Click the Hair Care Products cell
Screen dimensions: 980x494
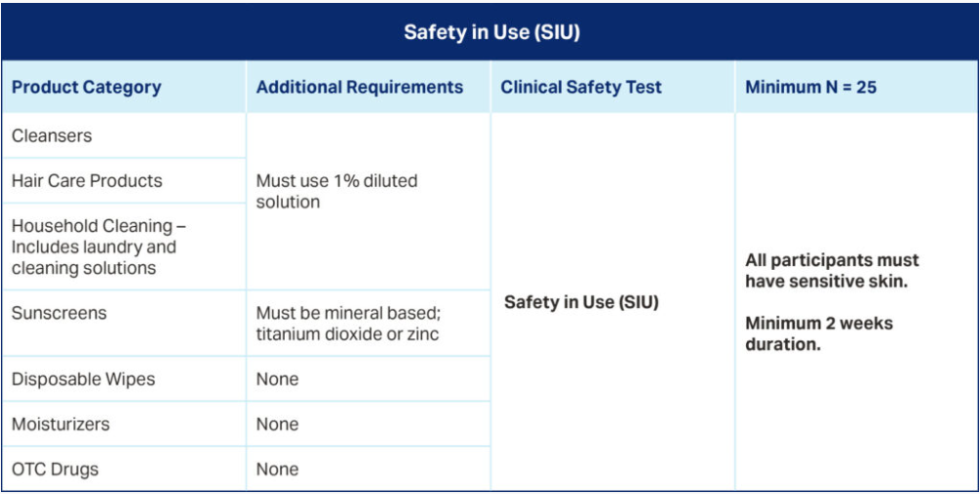click(87, 180)
